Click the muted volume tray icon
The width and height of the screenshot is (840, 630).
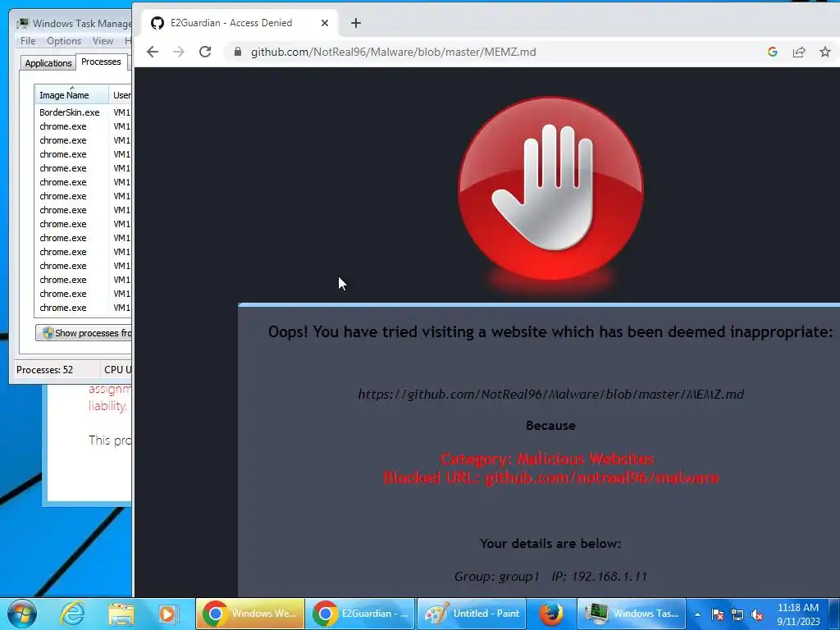[757, 614]
